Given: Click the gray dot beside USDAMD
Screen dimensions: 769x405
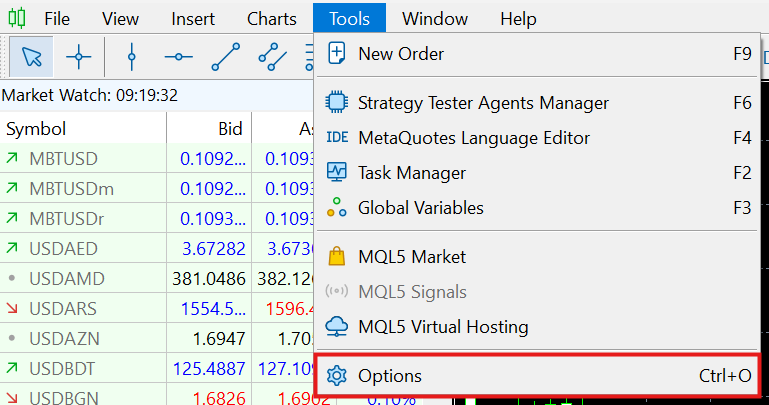Looking at the screenshot, I should pos(12,278).
